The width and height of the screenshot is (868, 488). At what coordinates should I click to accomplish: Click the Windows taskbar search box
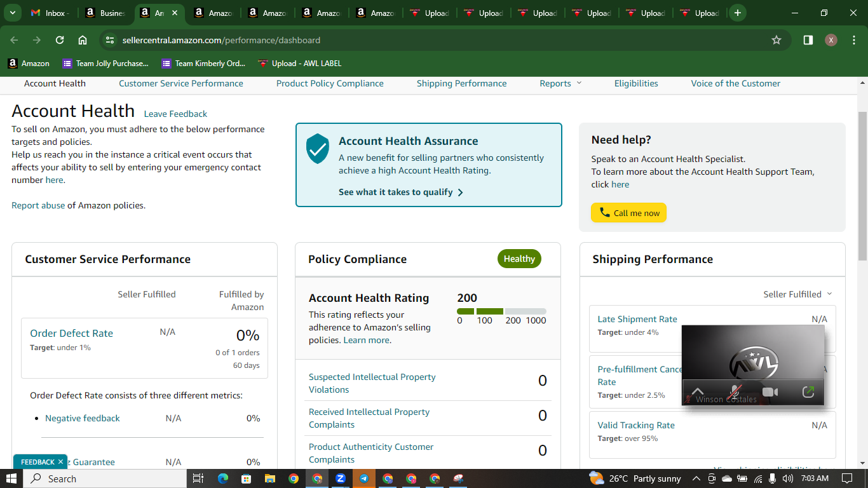click(105, 478)
